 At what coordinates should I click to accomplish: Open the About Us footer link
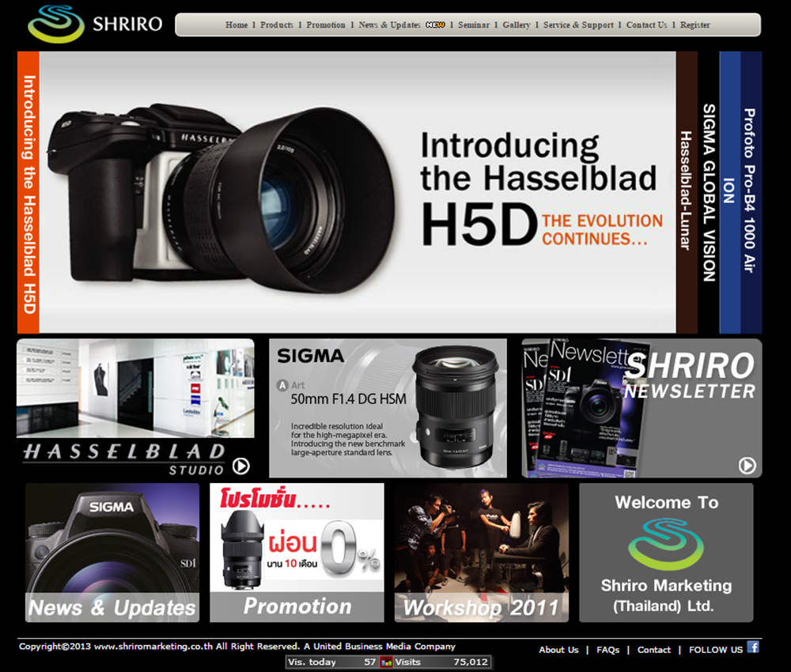[558, 650]
